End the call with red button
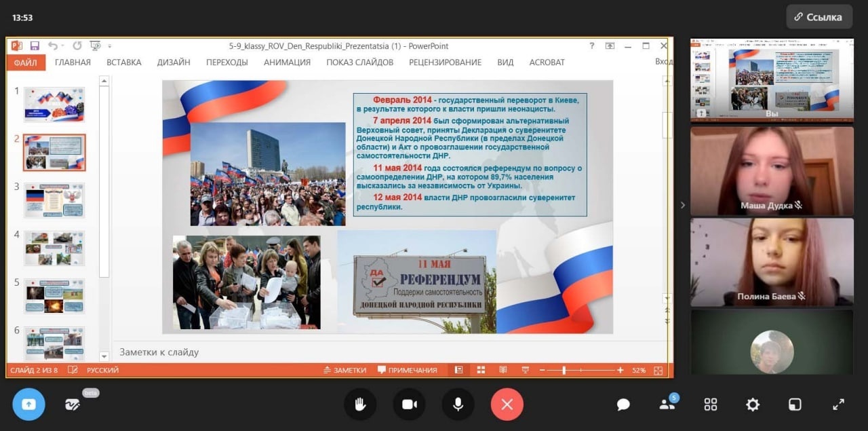Viewport: 868px width, 431px height. point(507,405)
